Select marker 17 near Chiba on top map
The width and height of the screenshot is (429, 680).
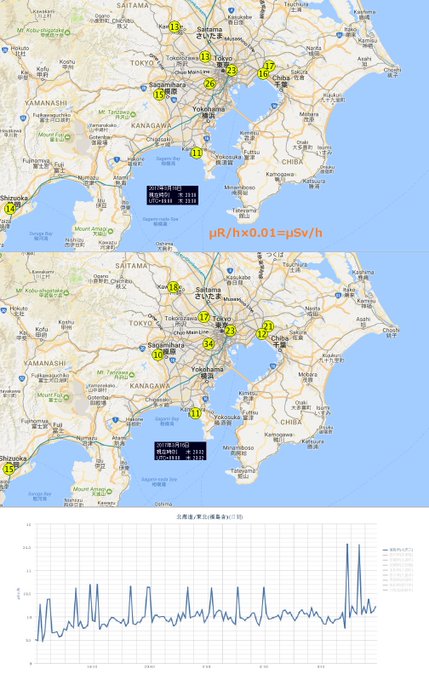269,65
